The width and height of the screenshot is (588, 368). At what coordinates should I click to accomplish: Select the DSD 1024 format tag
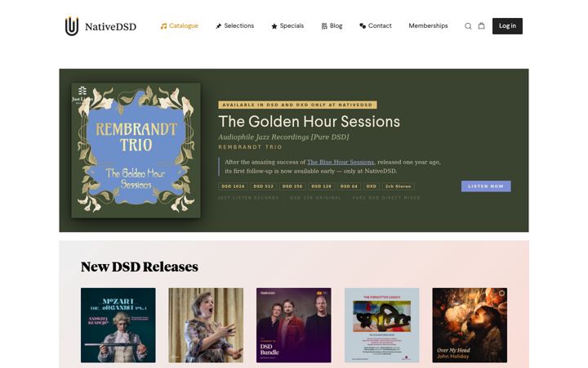tap(233, 186)
